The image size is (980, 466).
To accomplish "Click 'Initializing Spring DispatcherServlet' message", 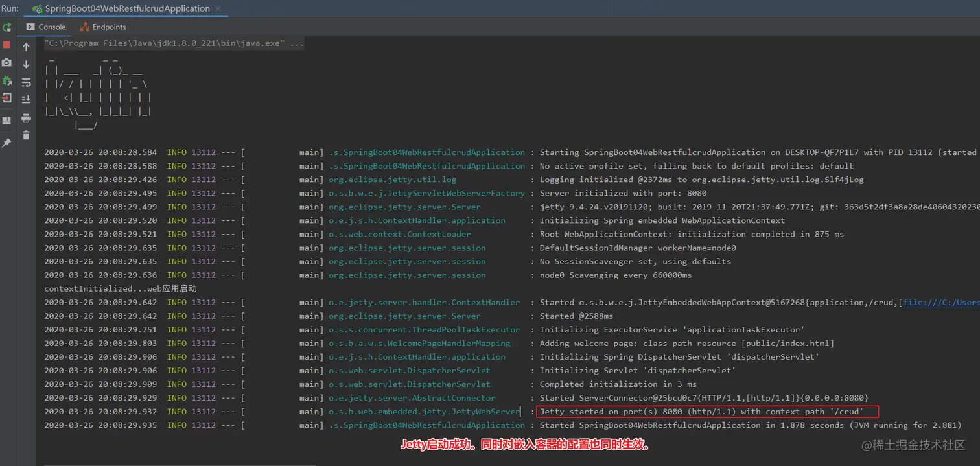I will (679, 357).
